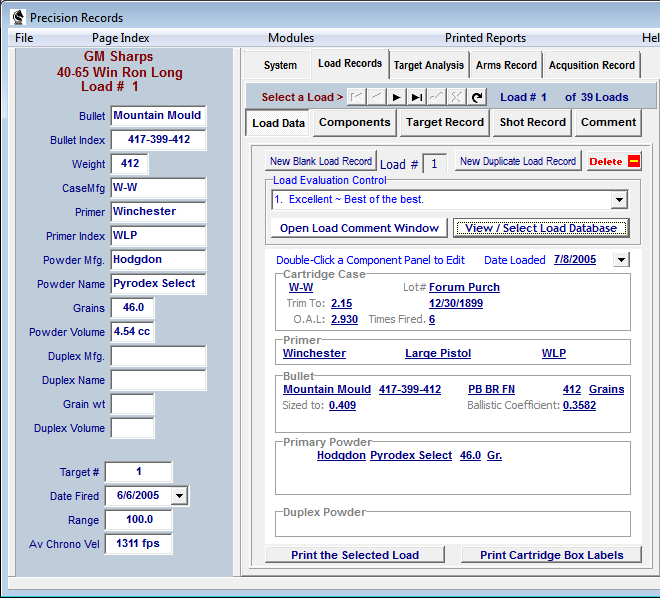Click the Primer Index field WLP

[x=158, y=236]
